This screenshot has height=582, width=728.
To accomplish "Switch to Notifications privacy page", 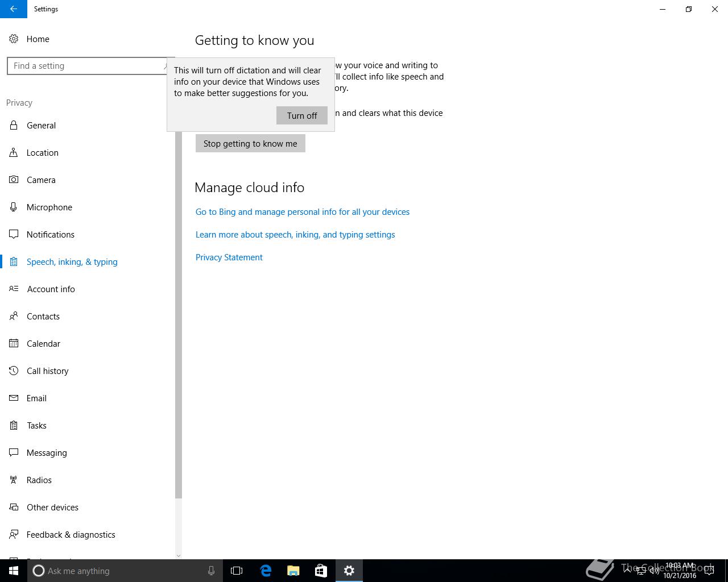I will [x=88, y=234].
